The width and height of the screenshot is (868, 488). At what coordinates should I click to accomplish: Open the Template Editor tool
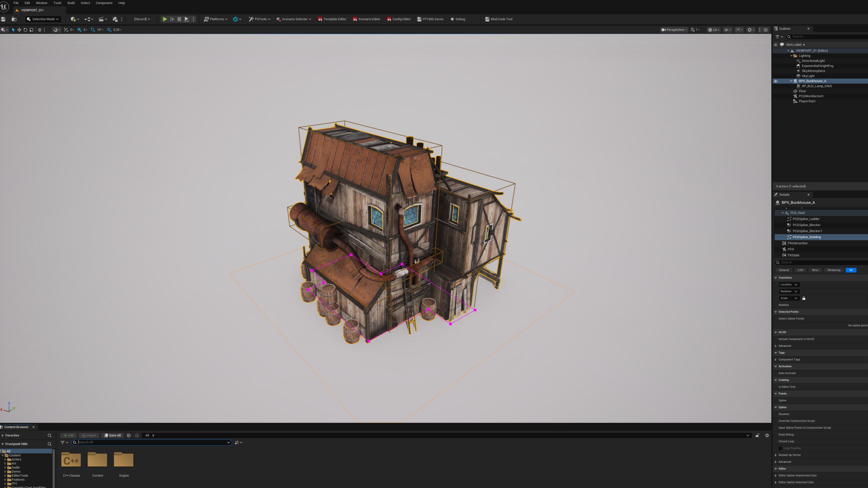(332, 19)
